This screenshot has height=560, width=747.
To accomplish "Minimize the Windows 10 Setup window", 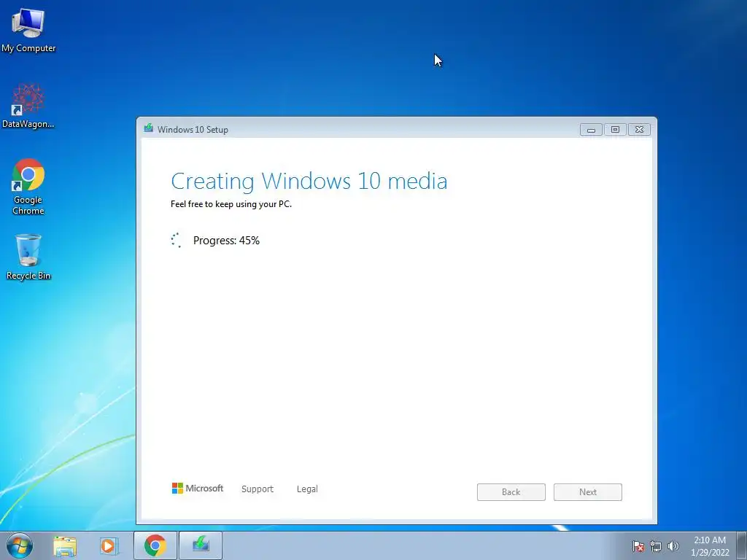I will coord(591,130).
